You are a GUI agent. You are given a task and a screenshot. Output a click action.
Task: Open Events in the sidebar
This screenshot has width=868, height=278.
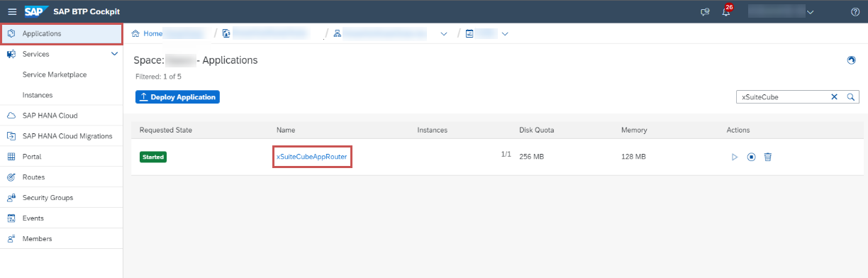point(33,218)
